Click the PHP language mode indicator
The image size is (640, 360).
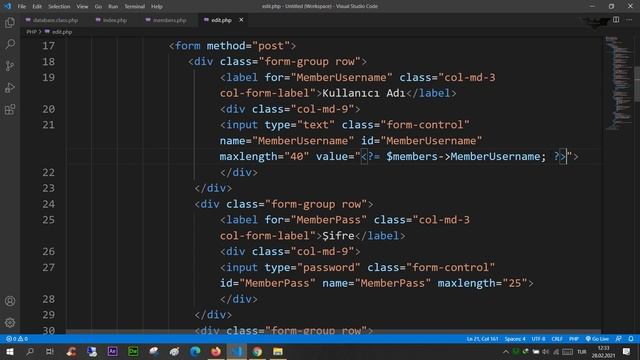(x=574, y=339)
